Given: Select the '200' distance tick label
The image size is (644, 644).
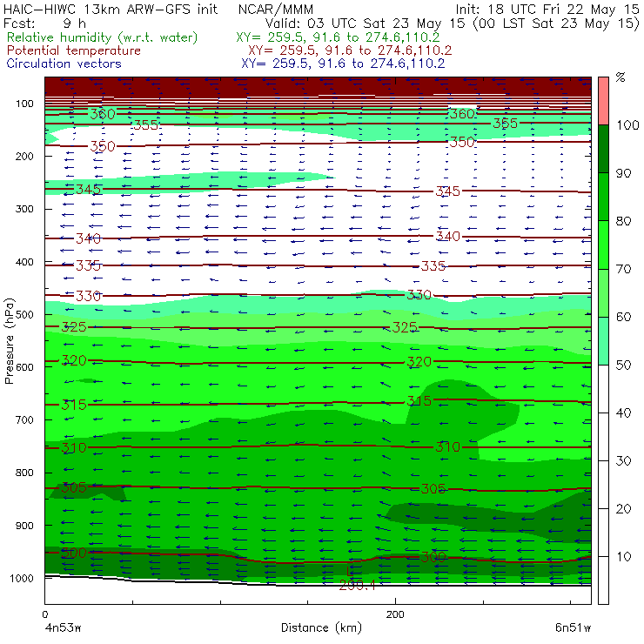Looking at the screenshot, I should point(395,614).
